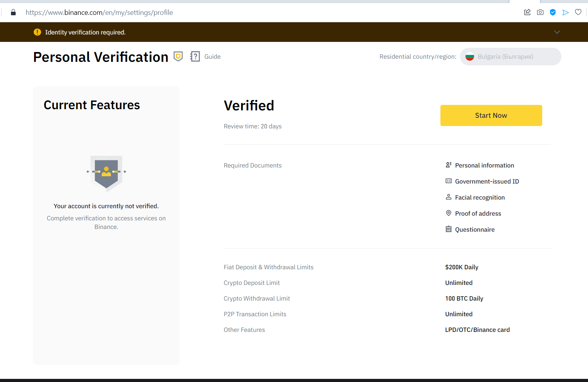
Task: Click the Personal information icon
Action: click(x=449, y=165)
